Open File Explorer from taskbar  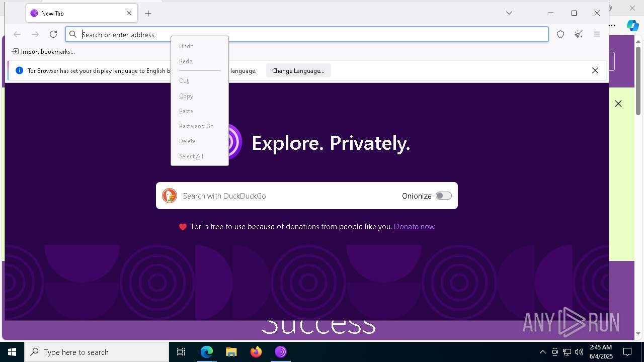231,352
